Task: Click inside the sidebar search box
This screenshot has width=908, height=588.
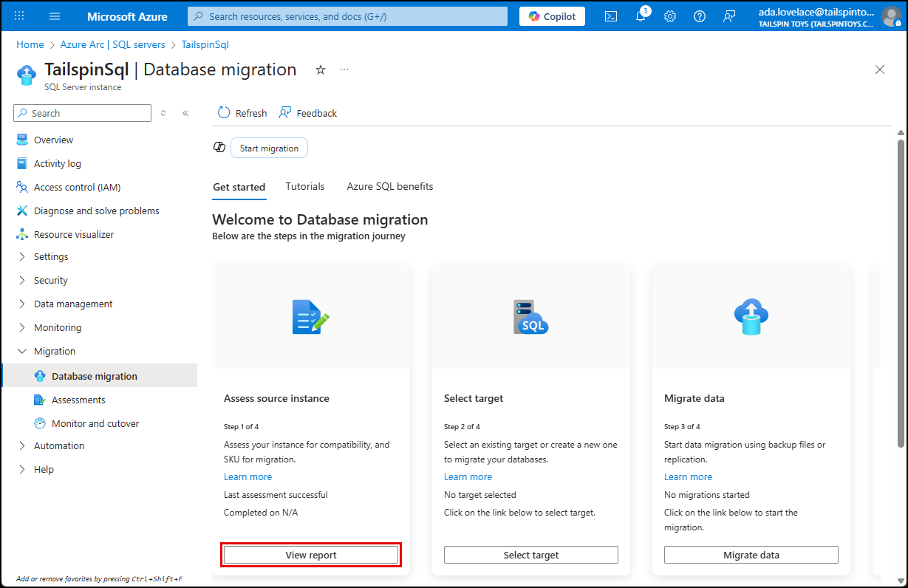Action: point(81,112)
